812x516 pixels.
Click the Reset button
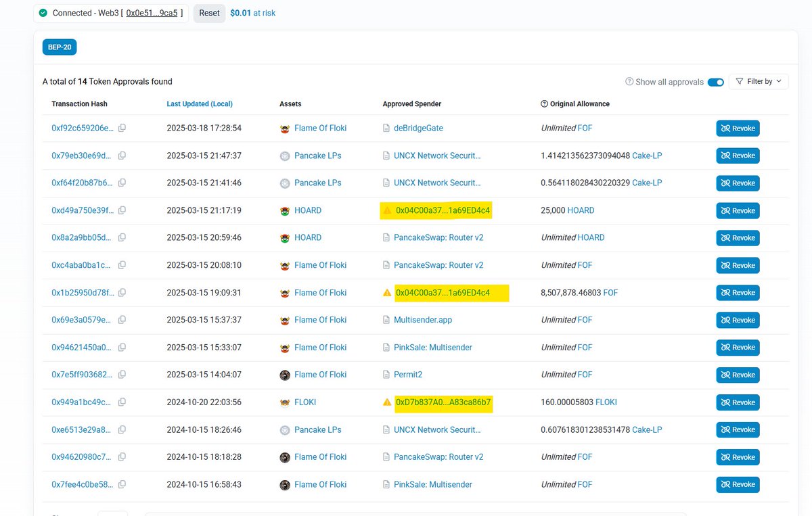209,13
